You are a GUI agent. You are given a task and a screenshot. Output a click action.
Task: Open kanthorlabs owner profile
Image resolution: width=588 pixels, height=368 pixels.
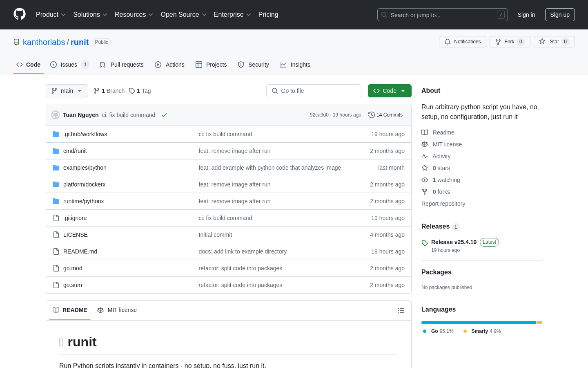44,42
